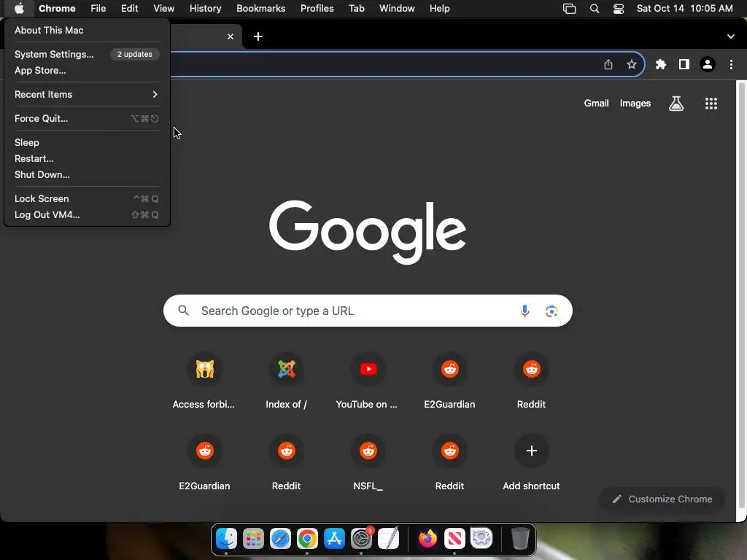Image resolution: width=747 pixels, height=560 pixels.
Task: Open the File menu
Action: (x=98, y=9)
